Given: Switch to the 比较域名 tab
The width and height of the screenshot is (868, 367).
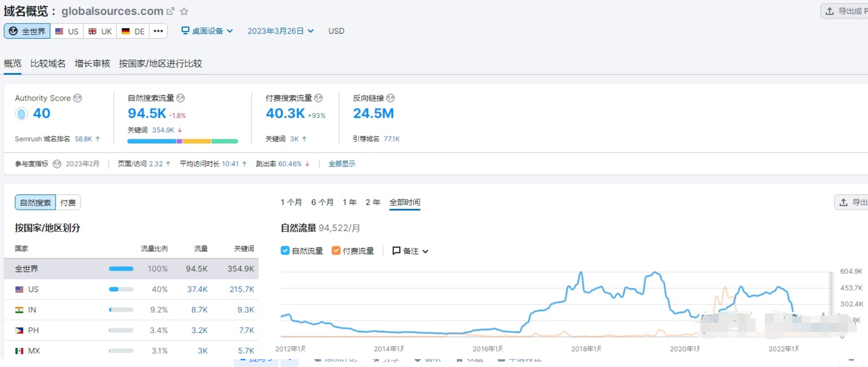Looking at the screenshot, I should [48, 64].
